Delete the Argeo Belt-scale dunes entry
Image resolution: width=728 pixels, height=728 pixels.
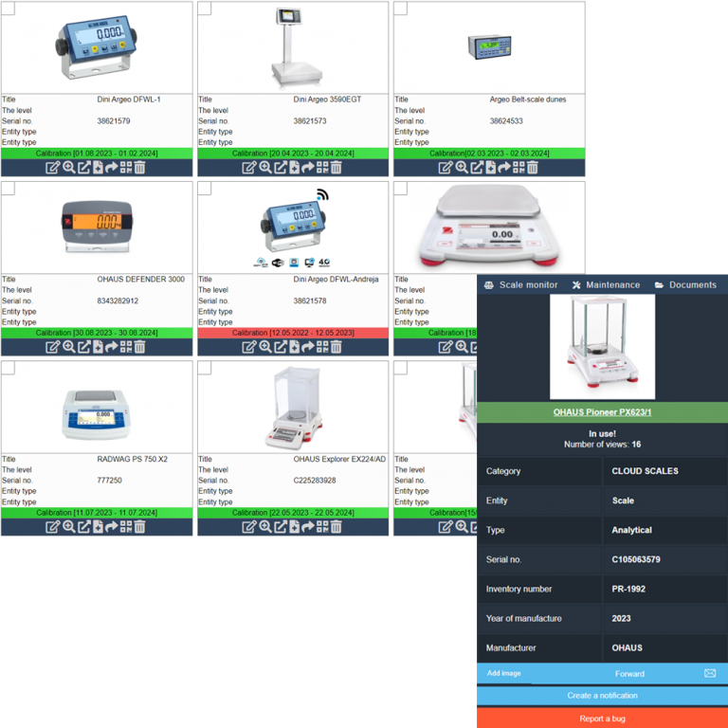[x=532, y=168]
